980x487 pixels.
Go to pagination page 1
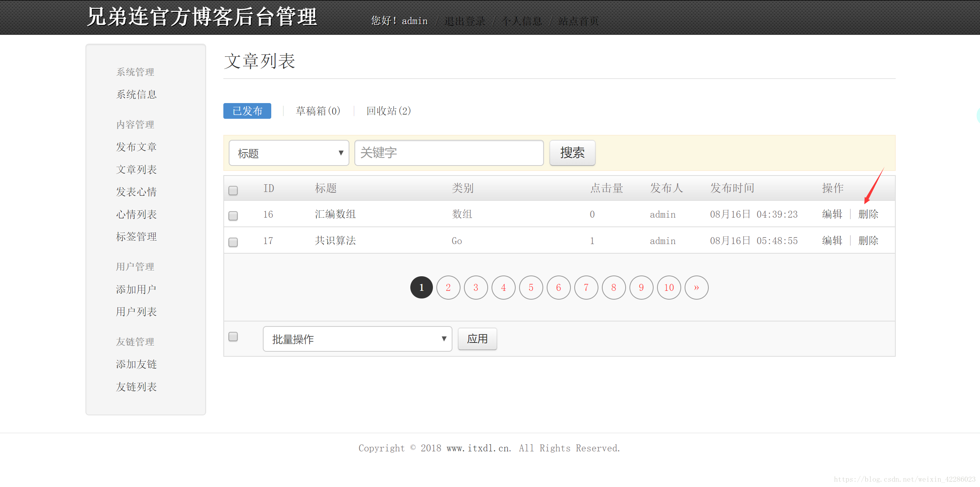pyautogui.click(x=421, y=287)
